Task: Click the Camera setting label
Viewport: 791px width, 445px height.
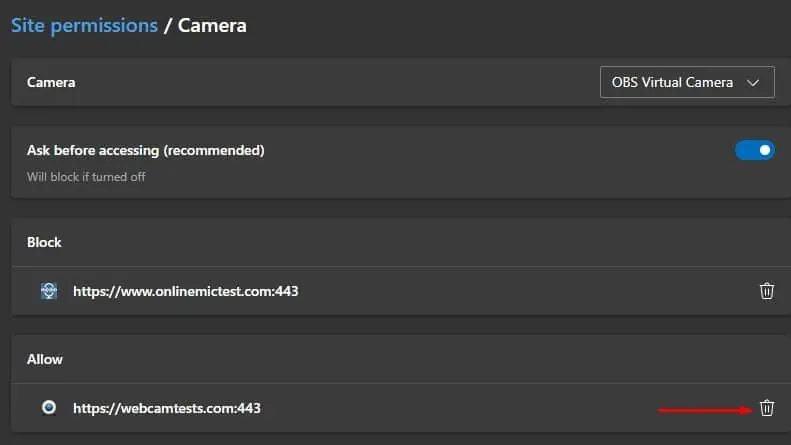Action: click(51, 82)
